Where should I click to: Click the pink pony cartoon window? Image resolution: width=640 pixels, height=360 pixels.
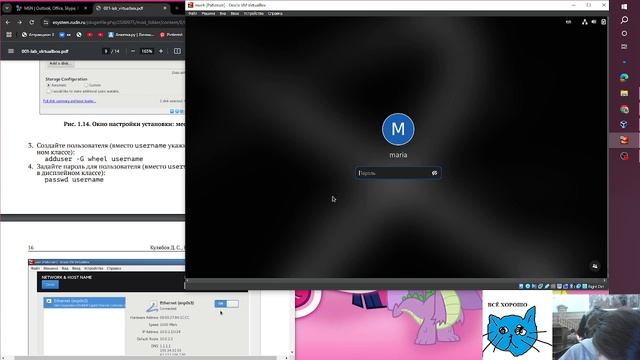(x=389, y=325)
